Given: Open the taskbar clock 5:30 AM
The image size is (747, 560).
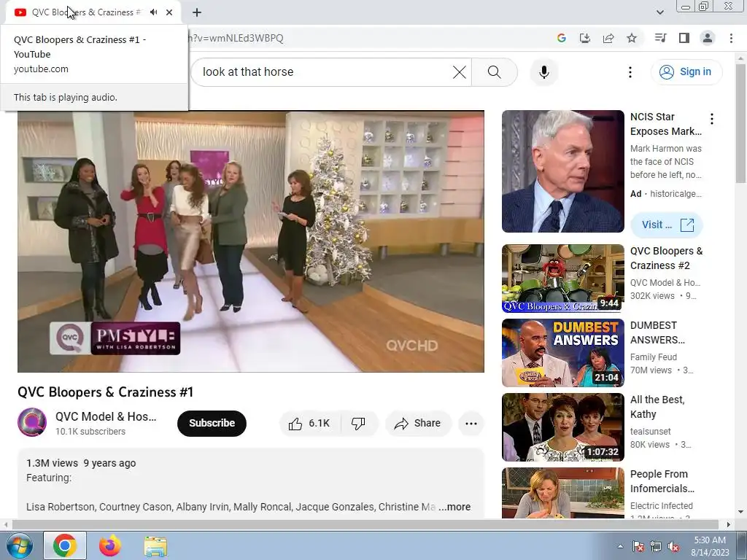Looking at the screenshot, I should pos(710,546).
